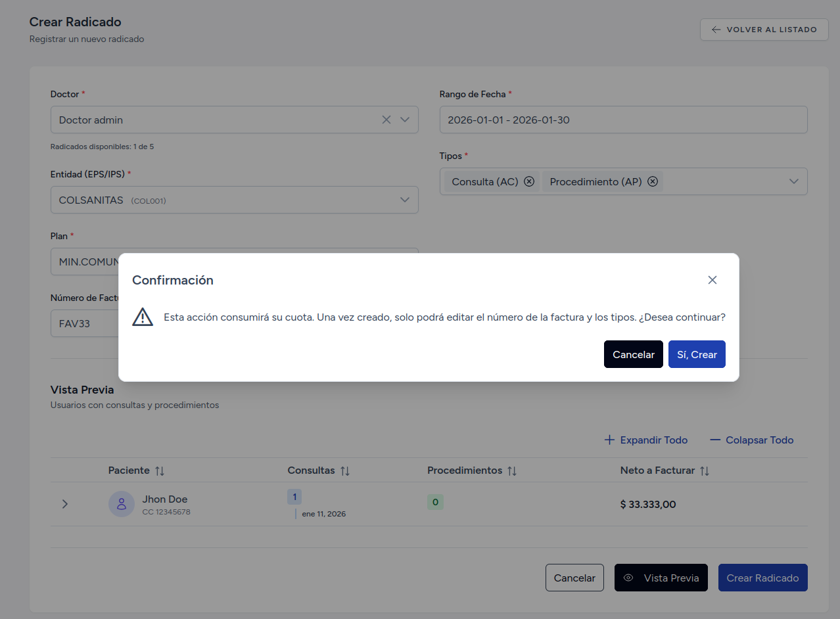
Task: Click the Rango de Fecha input field
Action: click(x=623, y=120)
